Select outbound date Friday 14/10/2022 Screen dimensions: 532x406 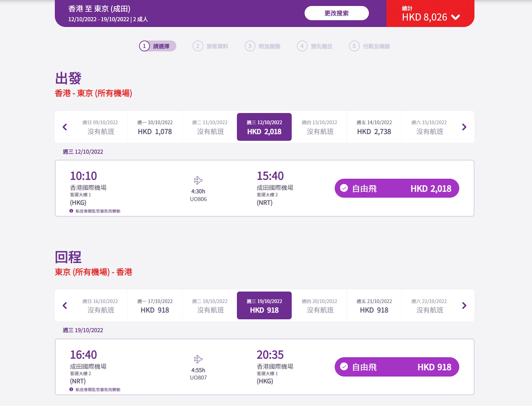pyautogui.click(x=374, y=127)
